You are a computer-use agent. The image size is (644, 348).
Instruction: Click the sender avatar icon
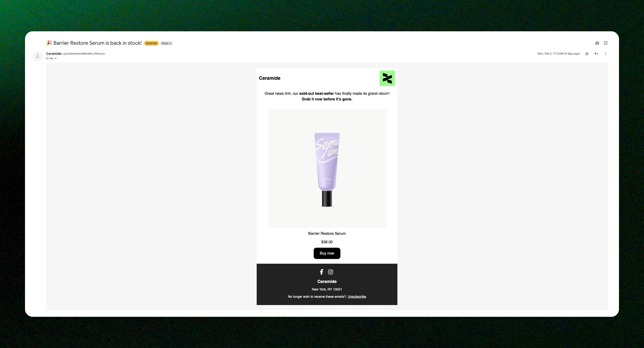pyautogui.click(x=38, y=56)
